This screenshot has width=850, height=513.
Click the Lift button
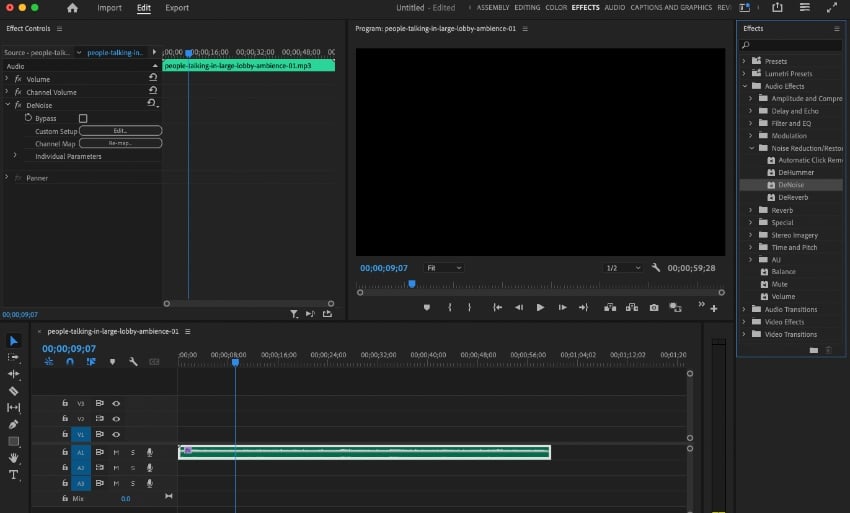[610, 307]
